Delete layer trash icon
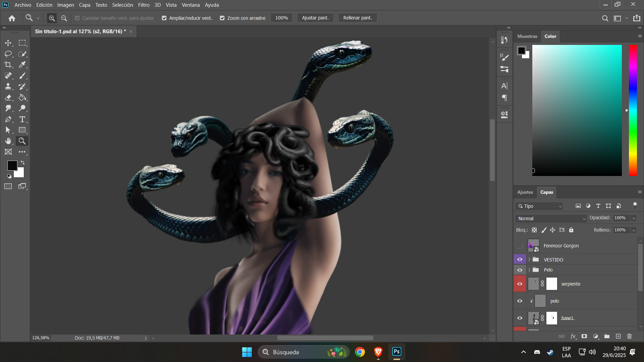This screenshot has width=644, height=362. tap(629, 336)
